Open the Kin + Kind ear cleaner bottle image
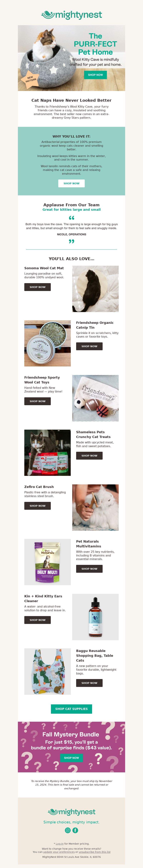This screenshot has height=868, width=143. click(x=95, y=617)
